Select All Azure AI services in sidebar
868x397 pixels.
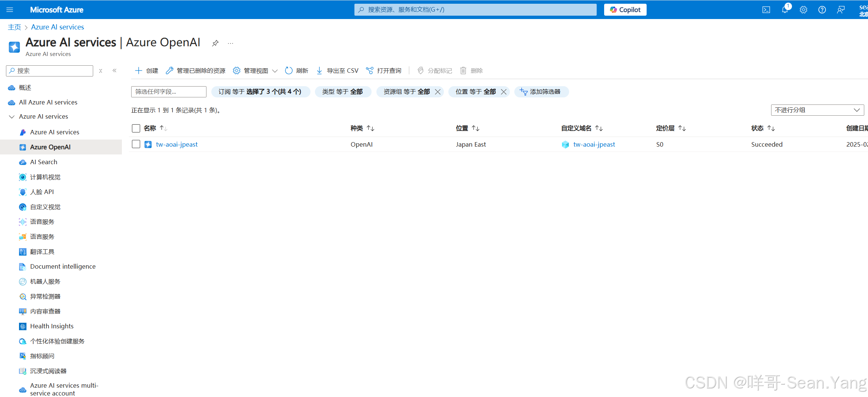48,102
